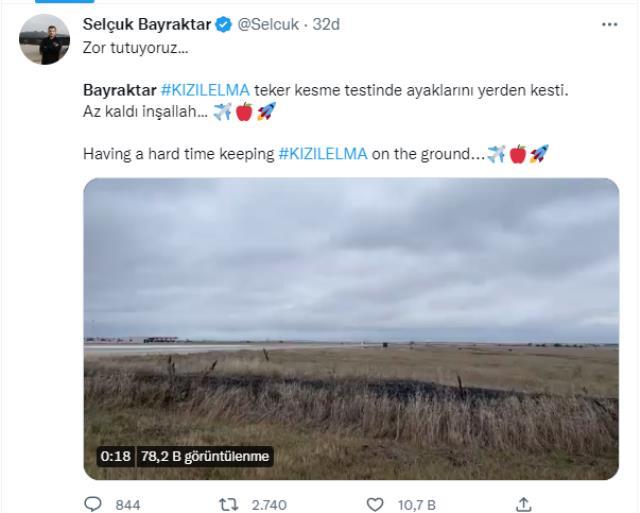Screen dimensions: 640x513
Task: Click the 844 replies count
Action: click(x=127, y=505)
